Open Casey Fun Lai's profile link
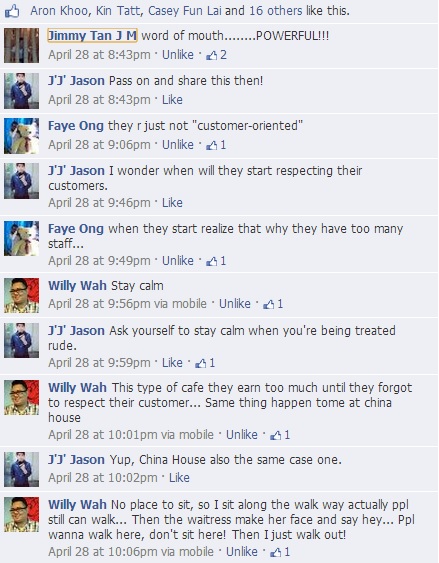The height and width of the screenshot is (563, 439). point(185,11)
